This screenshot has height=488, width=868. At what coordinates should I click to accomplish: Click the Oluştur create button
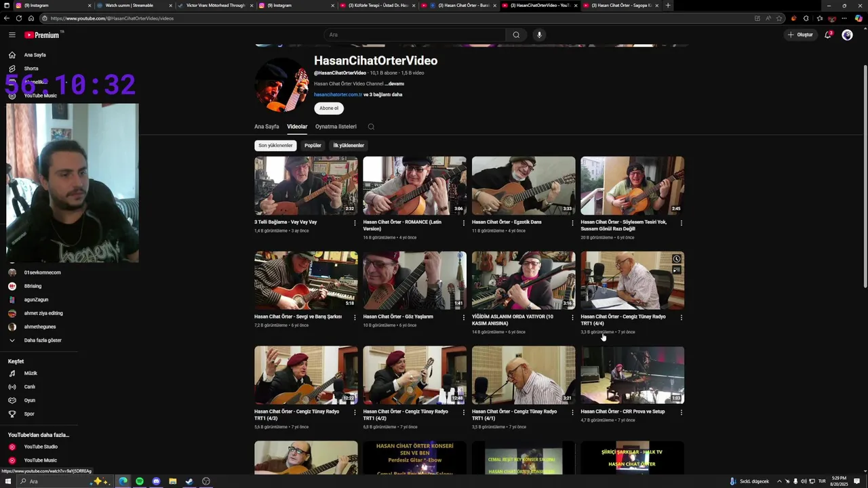[800, 35]
